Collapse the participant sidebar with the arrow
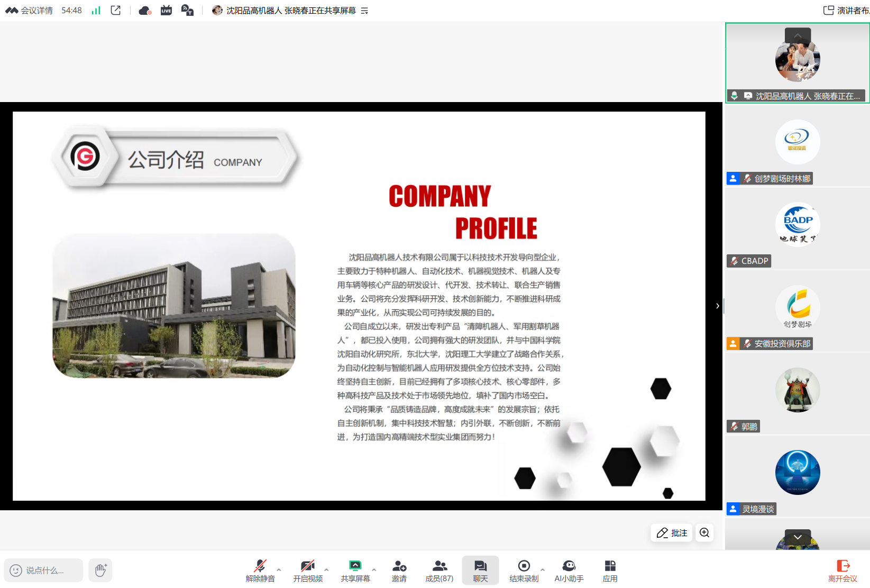This screenshot has width=870, height=588. tap(718, 306)
